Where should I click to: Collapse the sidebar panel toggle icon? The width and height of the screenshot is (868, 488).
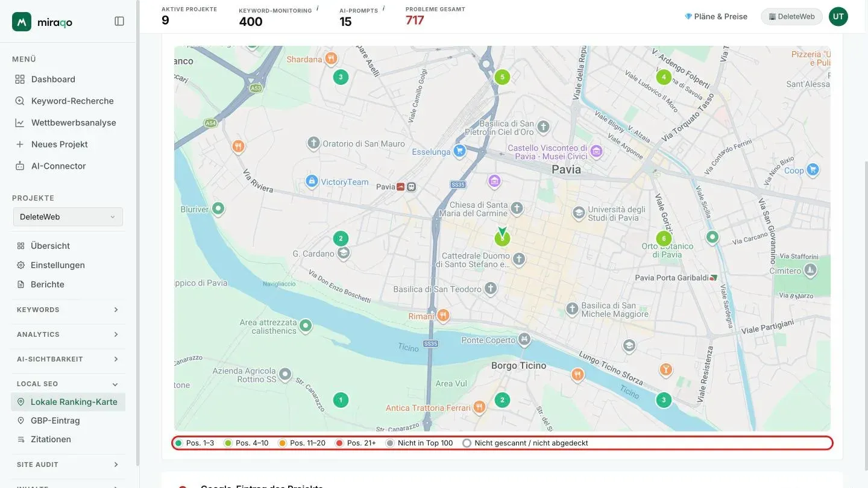pos(119,21)
